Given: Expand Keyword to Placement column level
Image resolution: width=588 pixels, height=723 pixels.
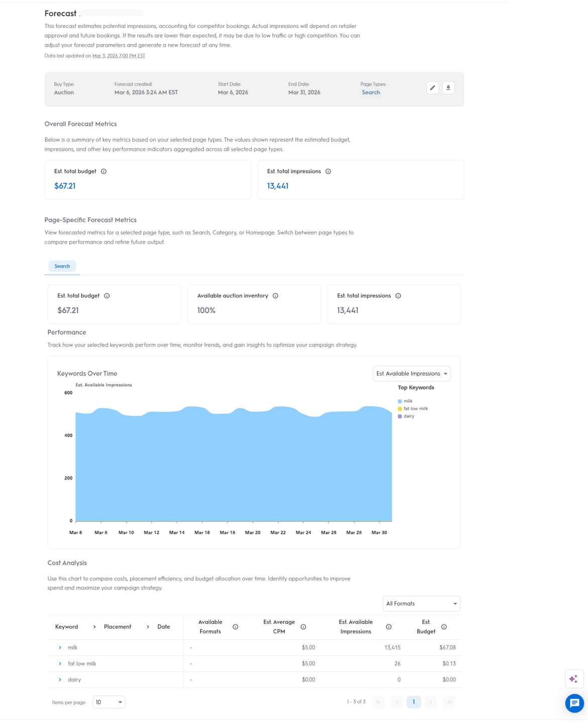Looking at the screenshot, I should tap(94, 627).
